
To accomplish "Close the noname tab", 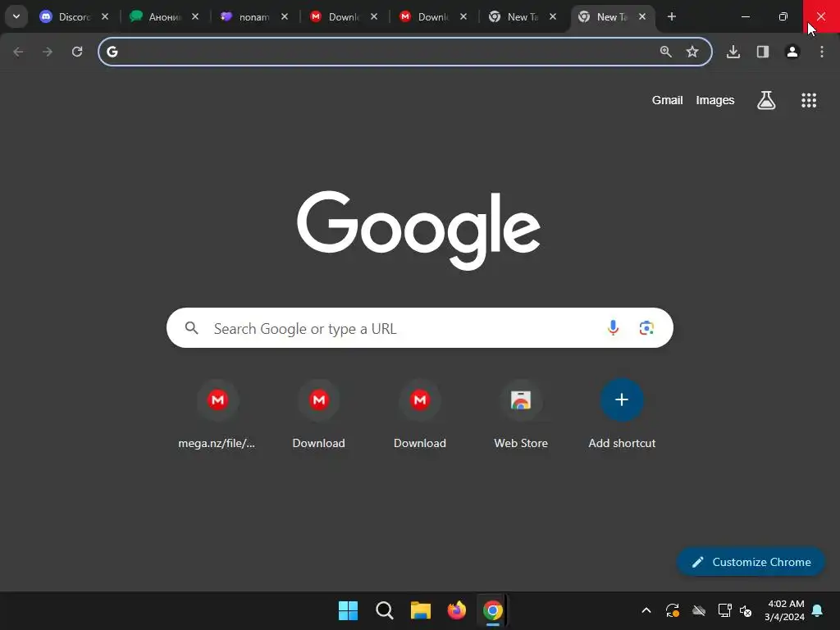I will click(285, 17).
